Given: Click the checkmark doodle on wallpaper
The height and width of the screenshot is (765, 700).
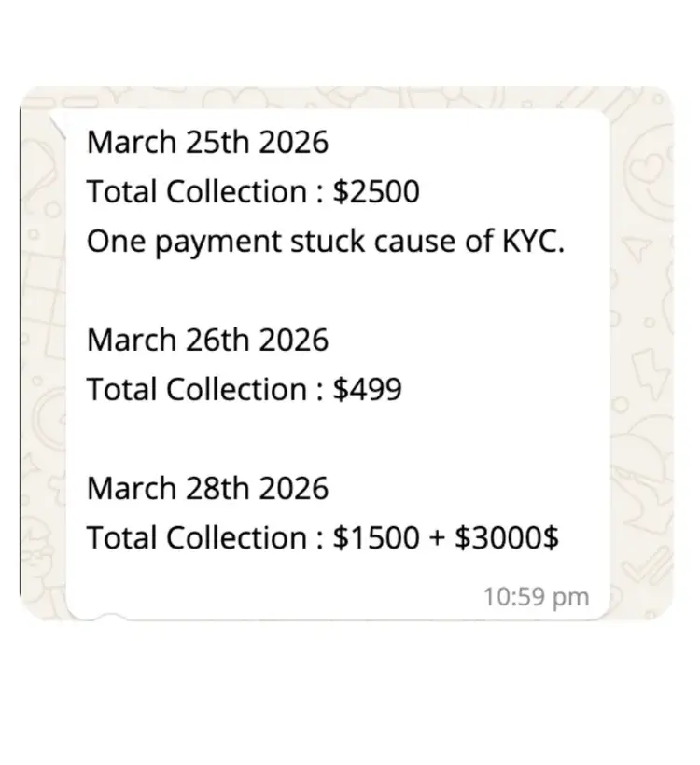Looking at the screenshot, I should point(651,565).
